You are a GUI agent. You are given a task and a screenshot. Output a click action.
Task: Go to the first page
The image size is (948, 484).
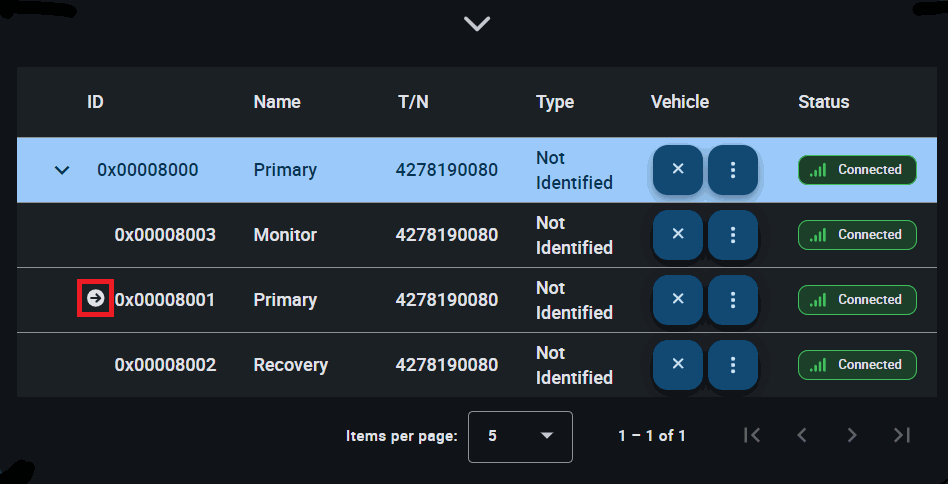click(753, 435)
